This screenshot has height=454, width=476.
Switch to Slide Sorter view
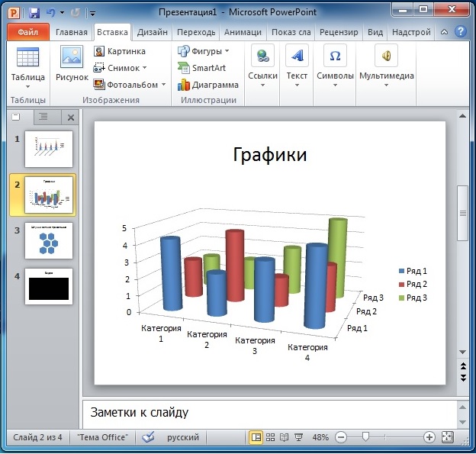(x=270, y=437)
